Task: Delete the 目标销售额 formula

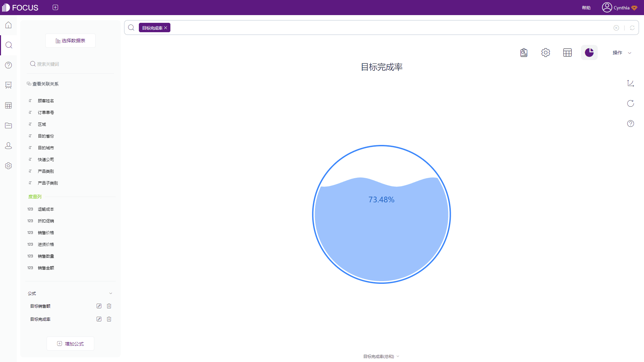Action: pyautogui.click(x=109, y=306)
